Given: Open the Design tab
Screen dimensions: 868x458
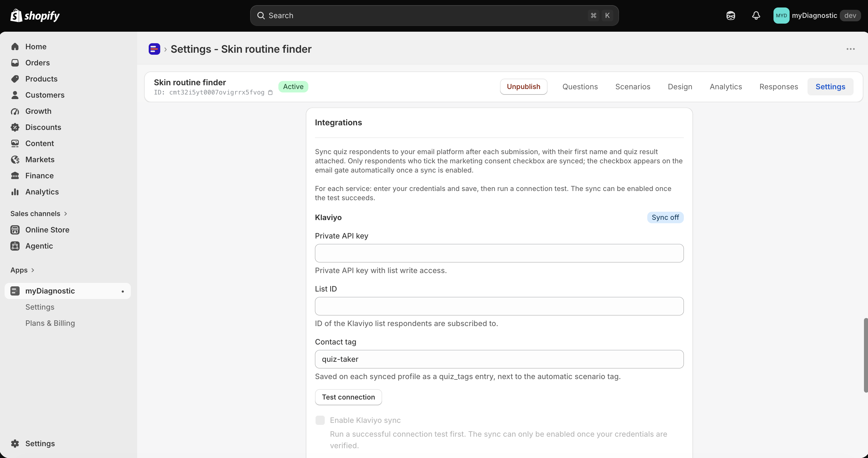Looking at the screenshot, I should click(680, 87).
